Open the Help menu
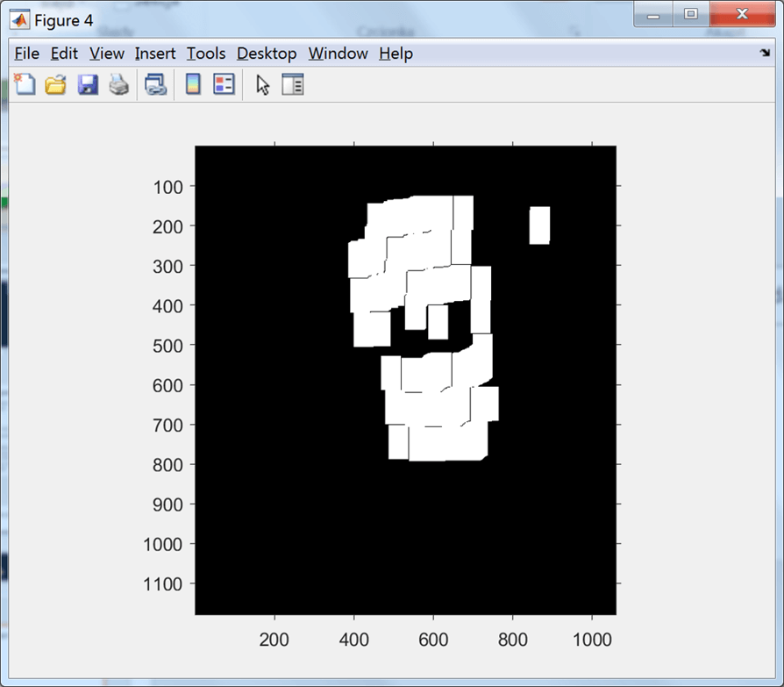Viewport: 784px width, 687px height. [396, 53]
